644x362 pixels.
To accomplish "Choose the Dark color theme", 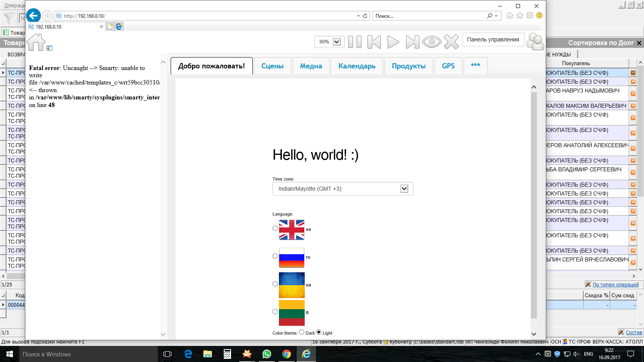I will (302, 332).
